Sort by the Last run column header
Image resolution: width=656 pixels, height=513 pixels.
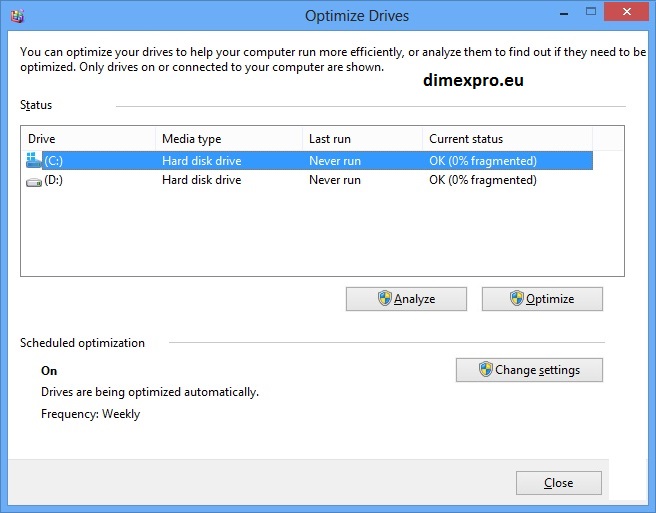click(362, 139)
